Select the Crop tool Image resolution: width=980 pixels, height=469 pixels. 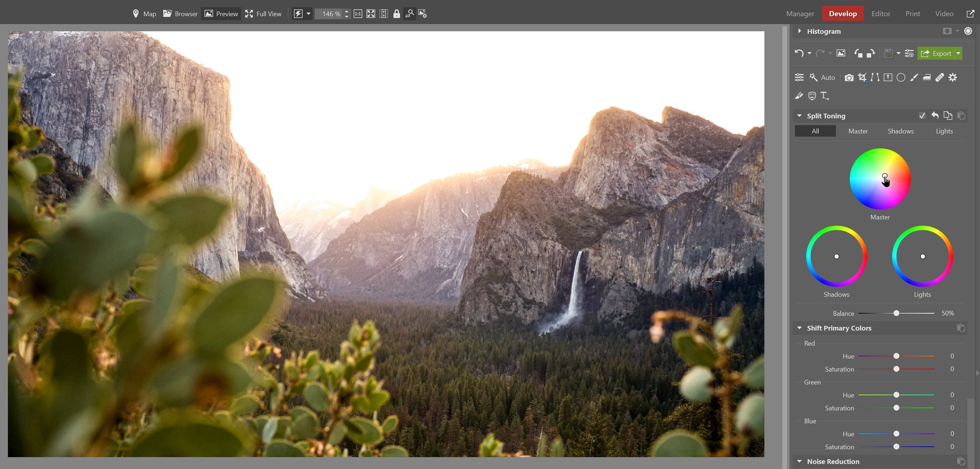coord(862,78)
